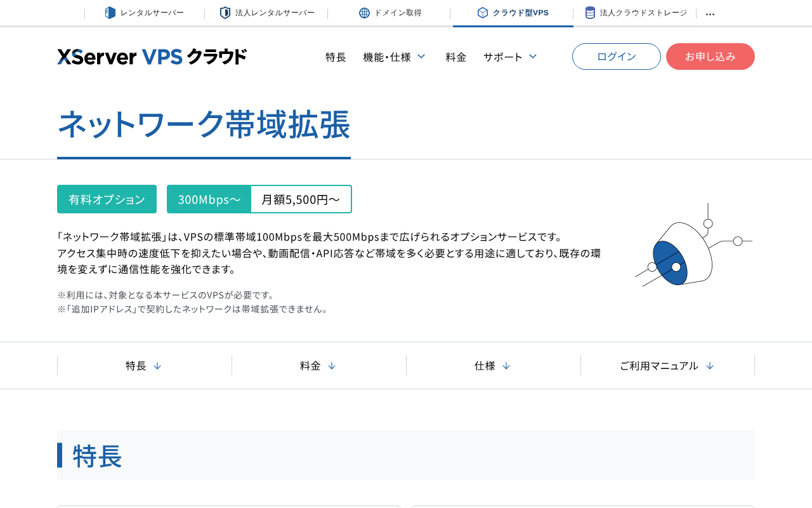Jump to the 特長 section anchor
This screenshot has height=508, width=812.
145,366
